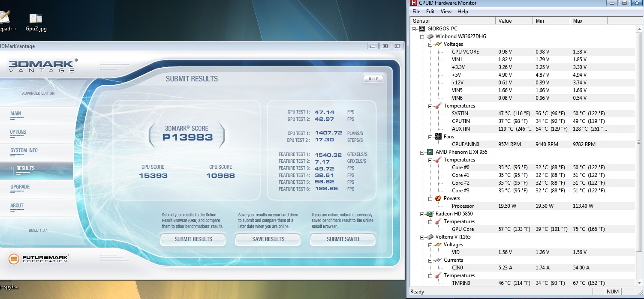Collapse the Winbond W83627DHG node
Image resolution: width=644 pixels, height=299 pixels.
pyautogui.click(x=422, y=36)
